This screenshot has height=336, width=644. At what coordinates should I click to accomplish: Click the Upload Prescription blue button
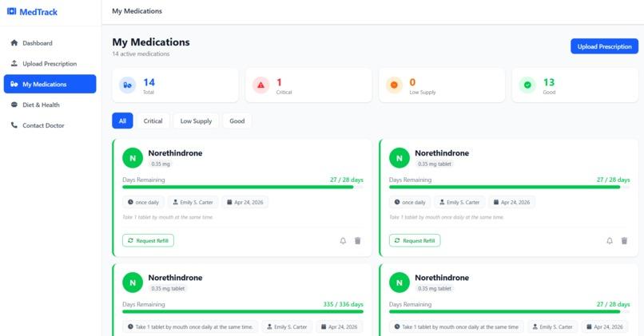(x=604, y=46)
